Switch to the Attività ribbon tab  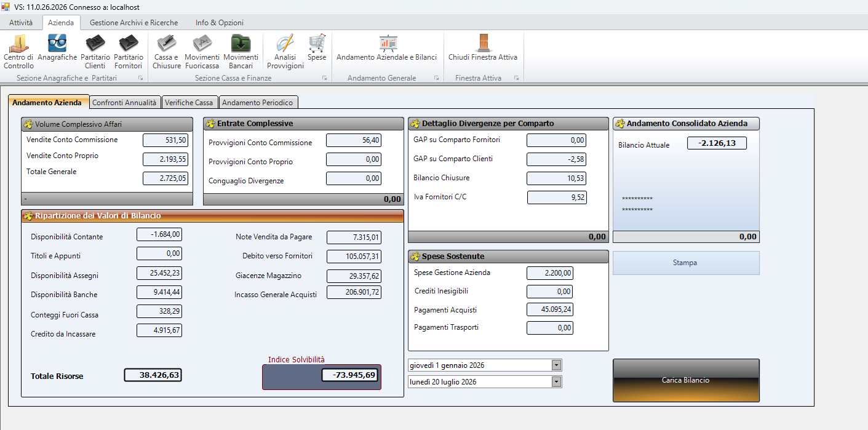(21, 22)
